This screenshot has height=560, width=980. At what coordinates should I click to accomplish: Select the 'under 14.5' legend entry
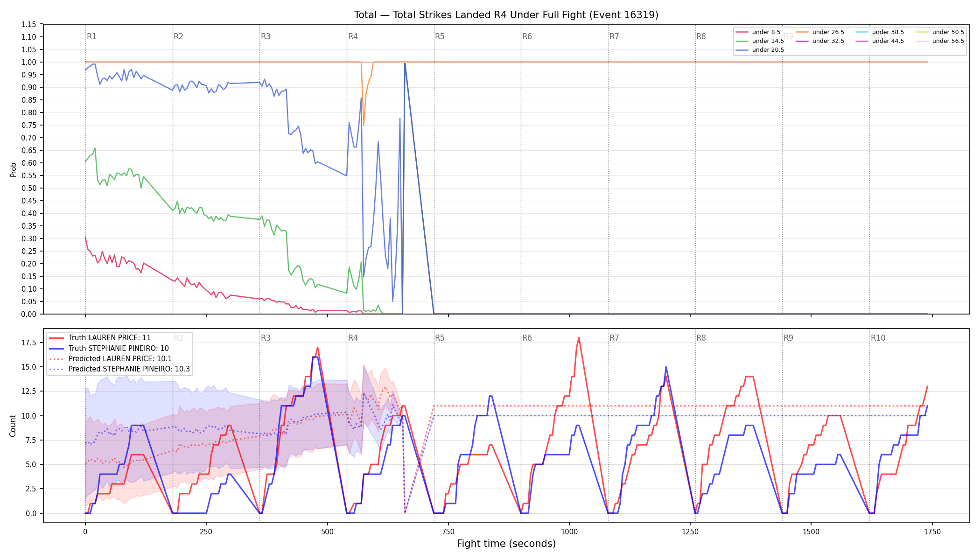tap(760, 41)
